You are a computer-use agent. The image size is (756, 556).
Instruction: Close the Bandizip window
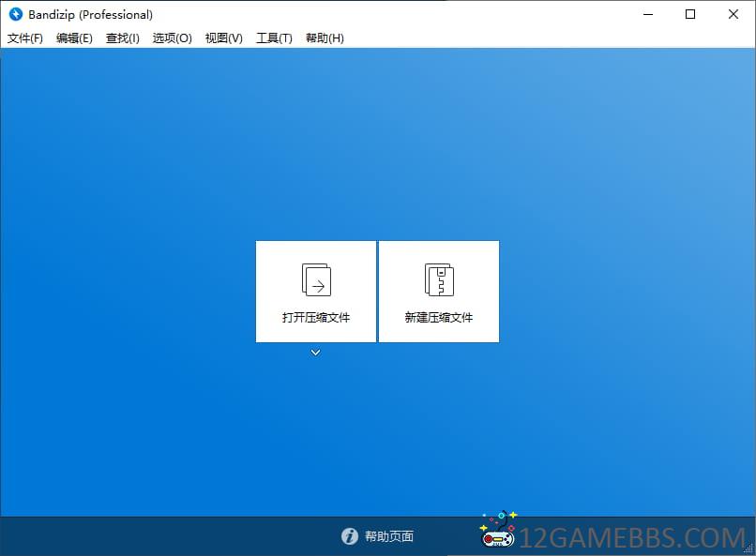coord(733,14)
